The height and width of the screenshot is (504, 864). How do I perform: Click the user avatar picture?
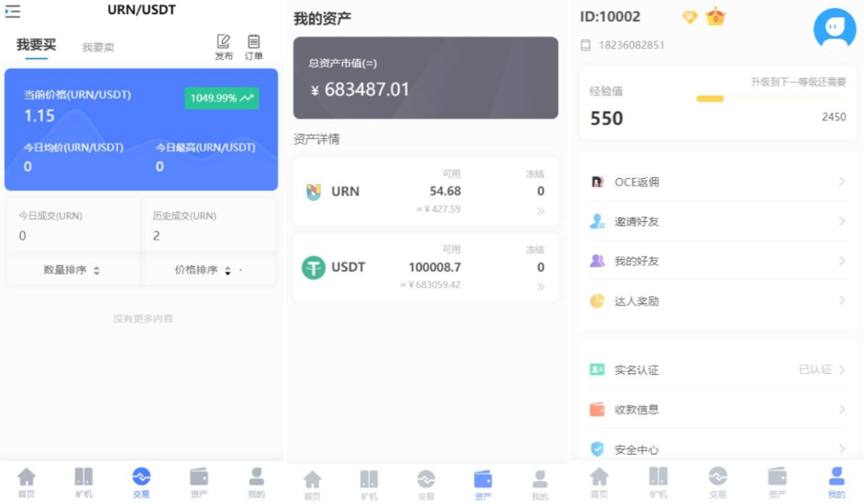click(835, 28)
